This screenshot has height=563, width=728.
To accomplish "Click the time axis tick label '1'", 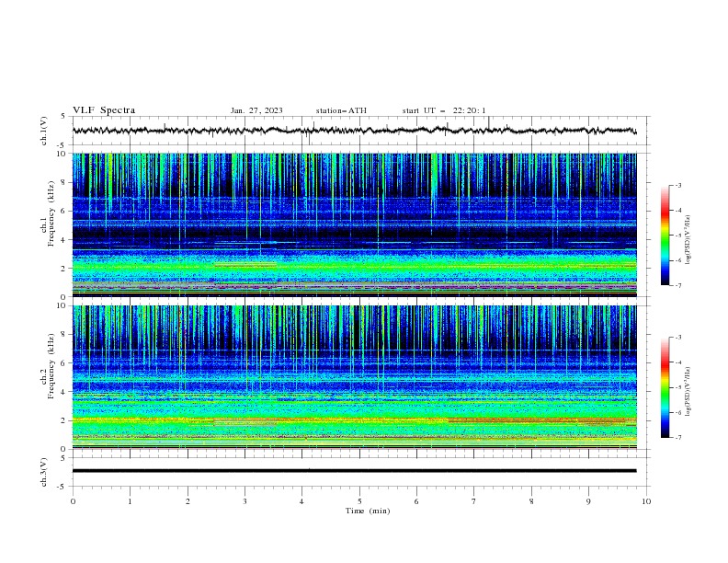I will click(x=130, y=501).
